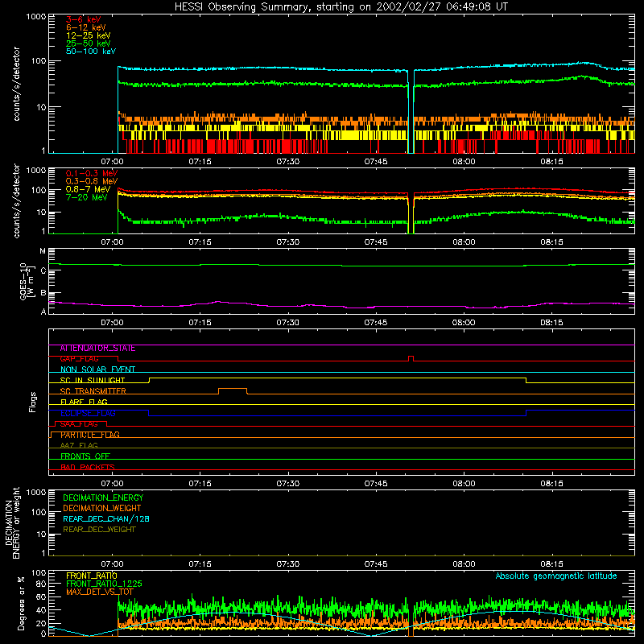Select the NON_SOLAR_EVENT flag label

pos(97,369)
